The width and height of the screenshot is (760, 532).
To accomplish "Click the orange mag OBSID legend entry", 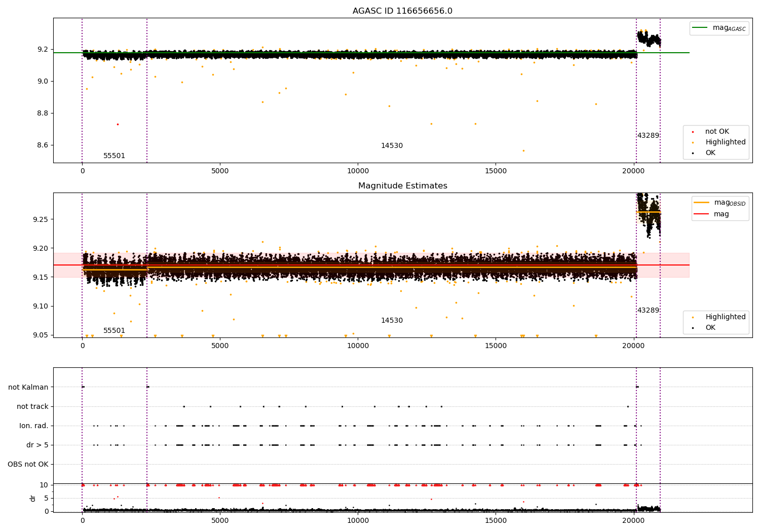I will click(720, 203).
